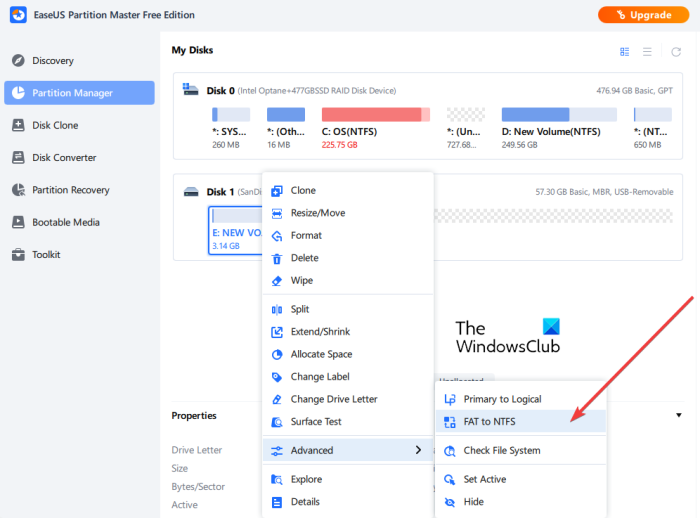Click the Disk 1 drive icon
The width and height of the screenshot is (700, 518).
point(191,192)
